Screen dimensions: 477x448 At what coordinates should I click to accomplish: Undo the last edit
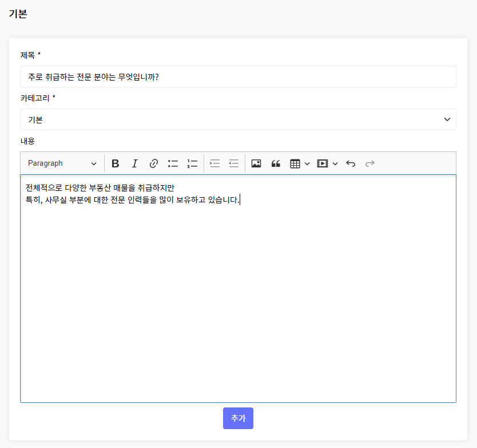pos(351,163)
